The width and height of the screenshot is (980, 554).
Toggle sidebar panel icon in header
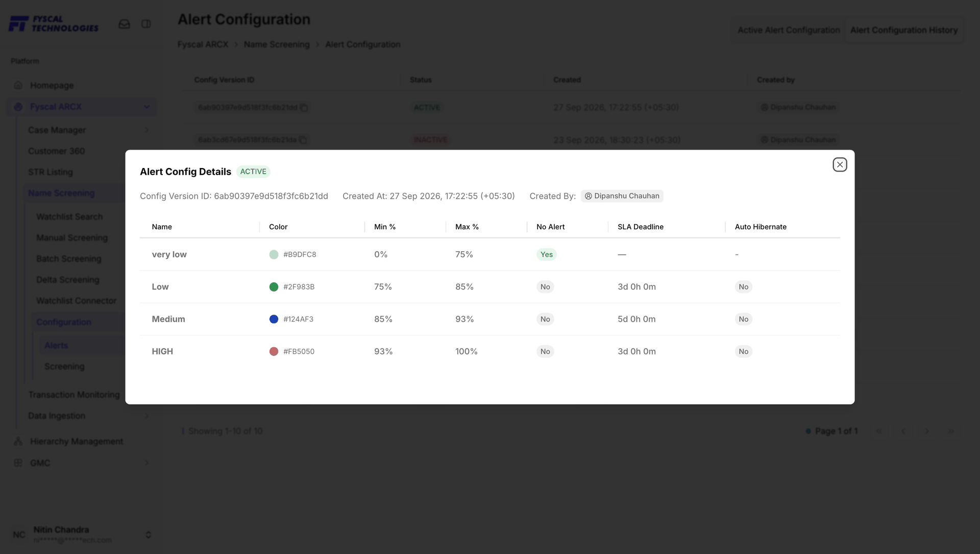(x=146, y=24)
